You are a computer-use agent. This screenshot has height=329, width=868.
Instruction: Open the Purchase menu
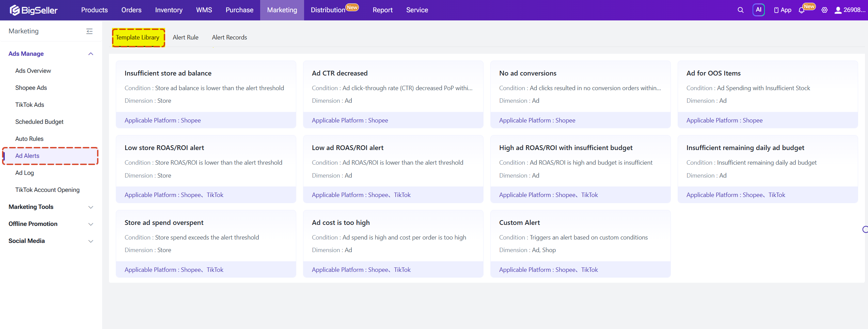click(x=239, y=10)
